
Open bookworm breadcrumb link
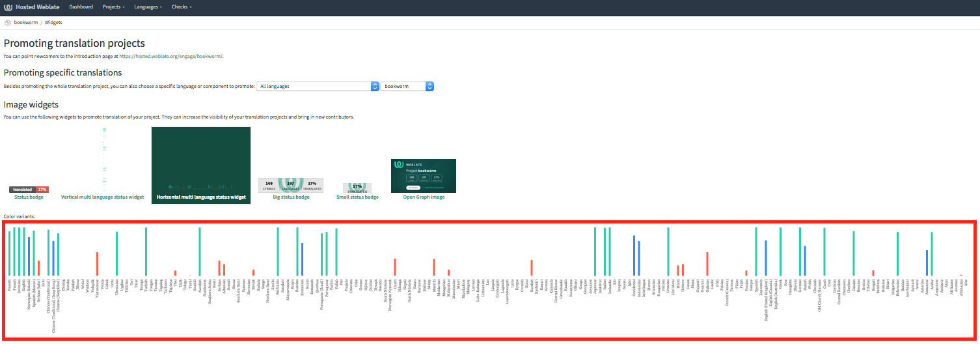[x=26, y=22]
